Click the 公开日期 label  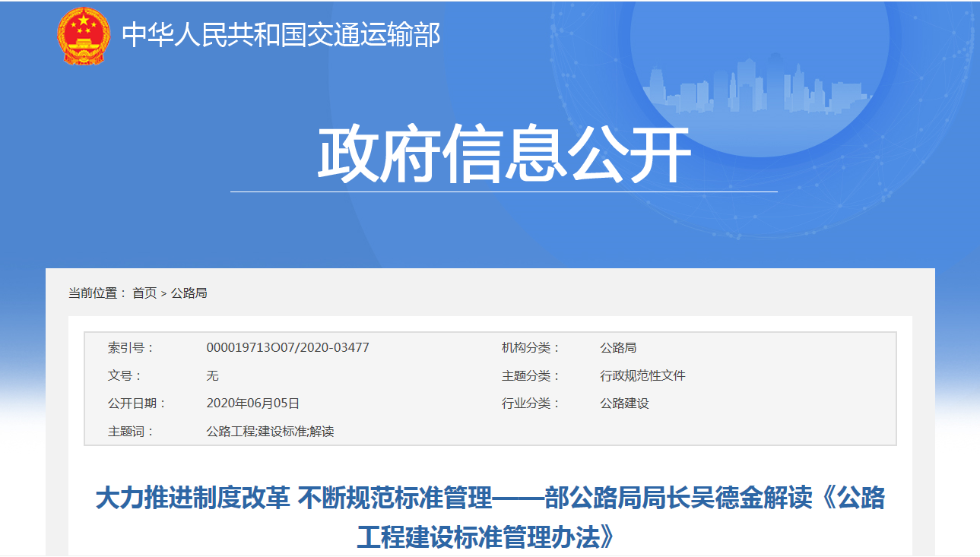(x=136, y=404)
